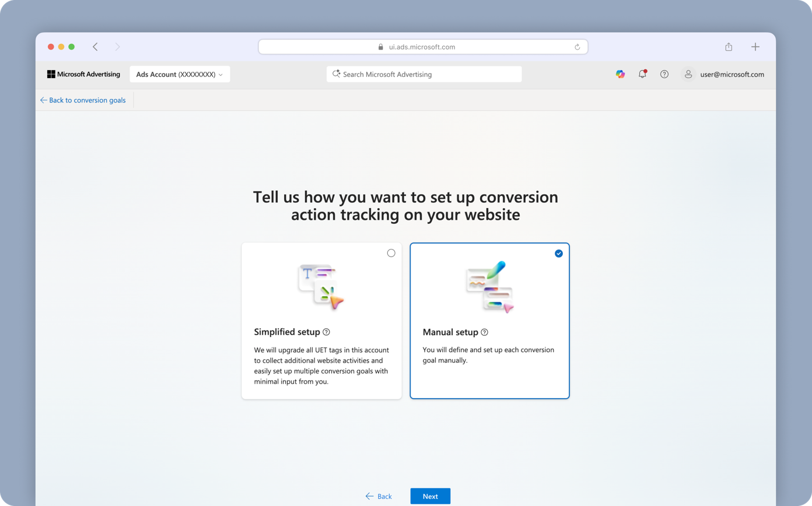Go back to conversion goals
The width and height of the screenshot is (812, 506).
pos(83,100)
